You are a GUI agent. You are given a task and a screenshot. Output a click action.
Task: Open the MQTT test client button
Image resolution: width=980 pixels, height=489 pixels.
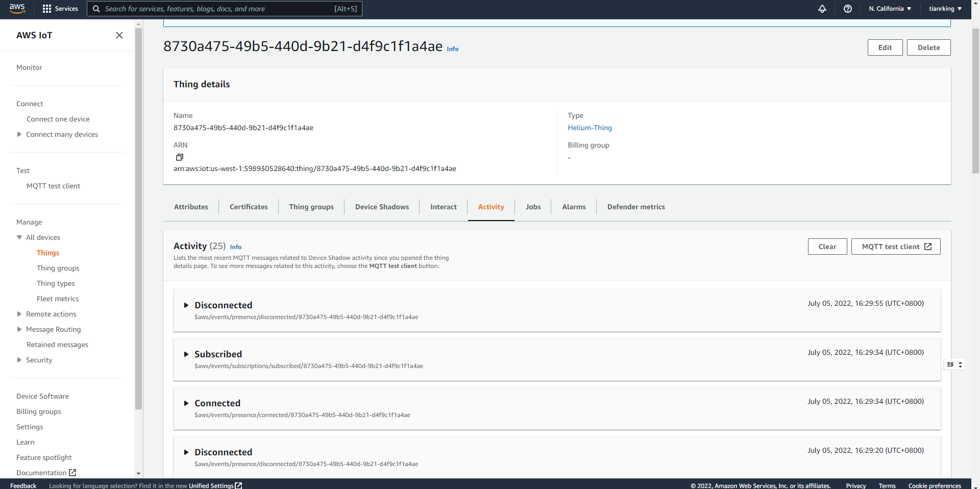pyautogui.click(x=896, y=247)
